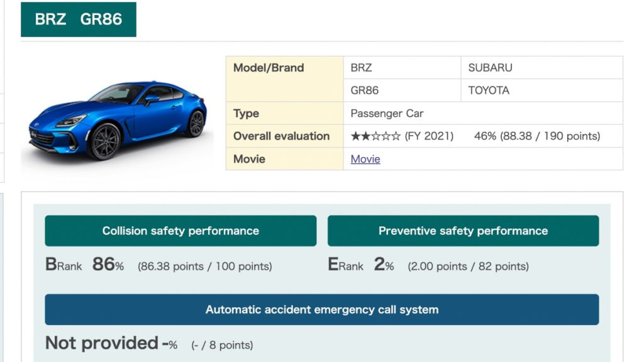The height and width of the screenshot is (362, 644).
Task: Select the TOYOTA brand cell
Action: (489, 90)
